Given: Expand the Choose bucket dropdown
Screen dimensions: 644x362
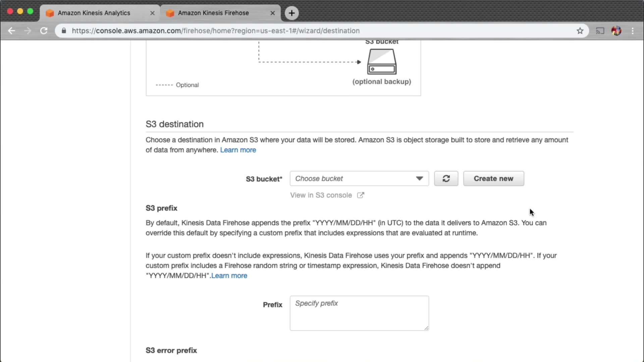Looking at the screenshot, I should [359, 179].
